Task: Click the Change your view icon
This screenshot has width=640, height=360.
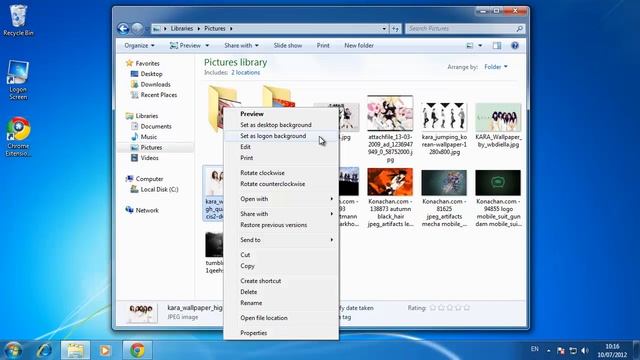Action: 470,45
